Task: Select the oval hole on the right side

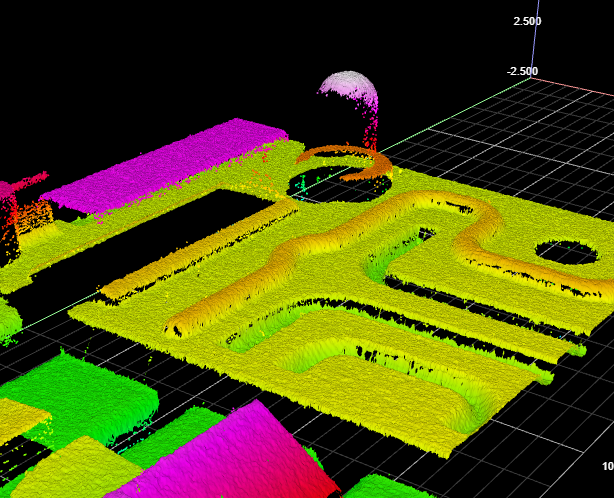Action: [x=565, y=252]
